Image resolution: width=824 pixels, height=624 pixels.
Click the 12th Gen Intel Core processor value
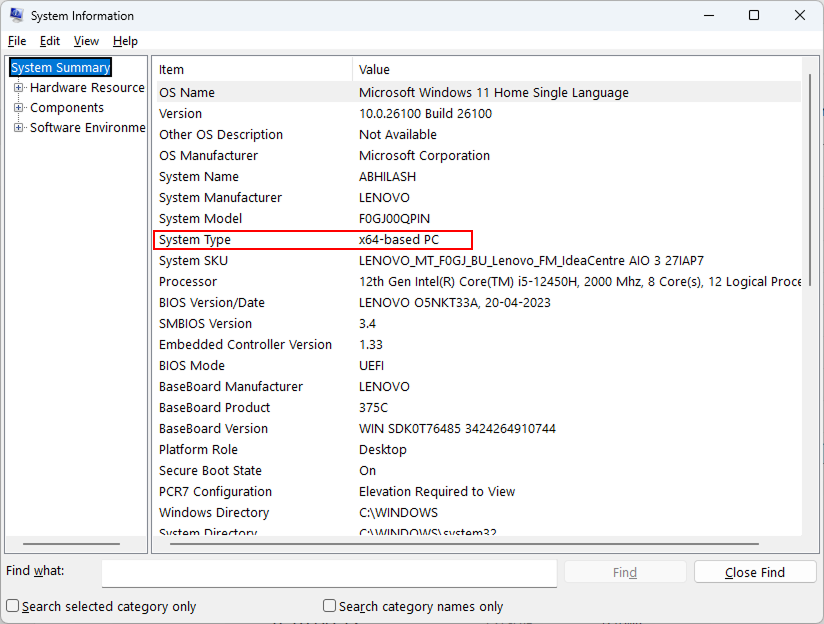(x=580, y=282)
